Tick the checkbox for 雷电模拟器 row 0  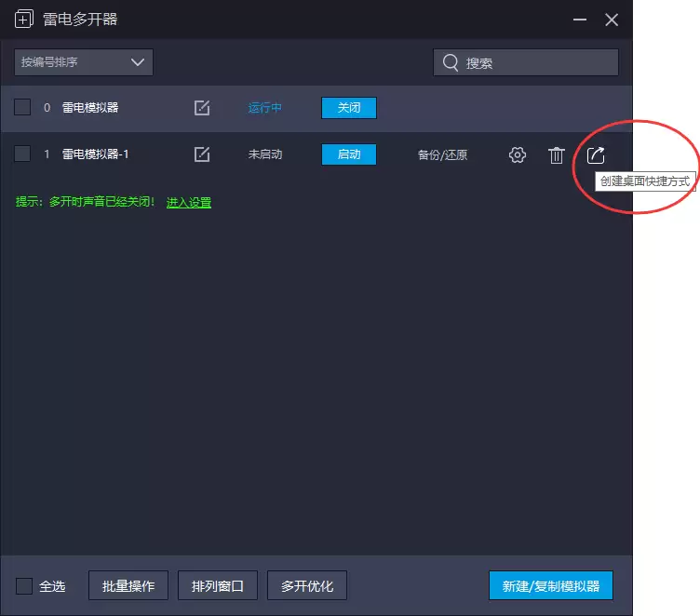(x=22, y=108)
